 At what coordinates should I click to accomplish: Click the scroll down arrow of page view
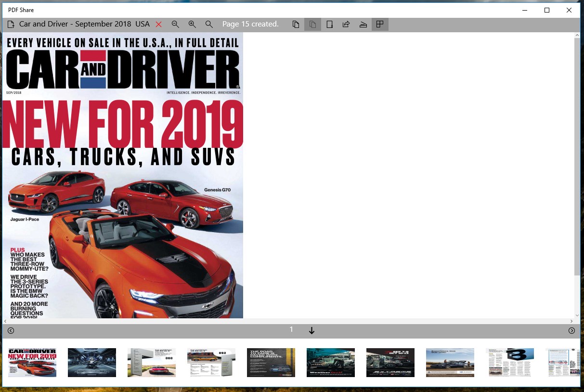coord(577,315)
